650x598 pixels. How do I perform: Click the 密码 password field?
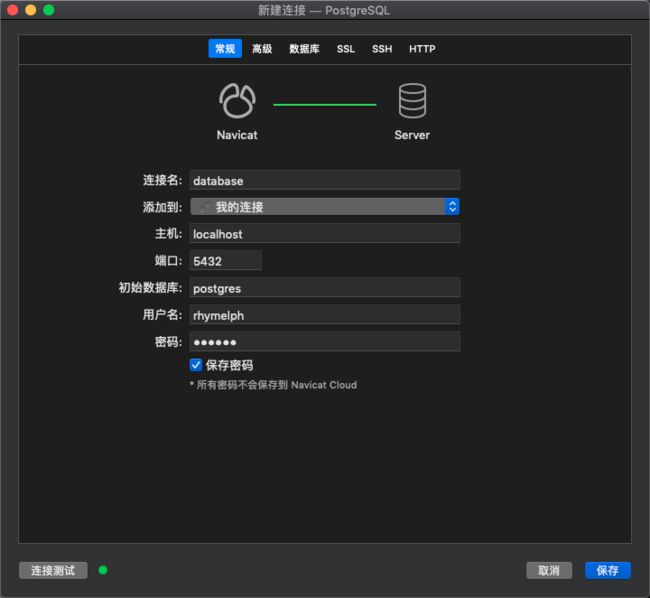325,342
